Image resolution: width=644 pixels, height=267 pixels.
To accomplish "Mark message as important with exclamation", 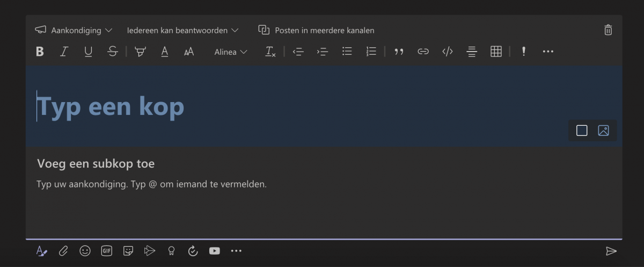I will [523, 52].
